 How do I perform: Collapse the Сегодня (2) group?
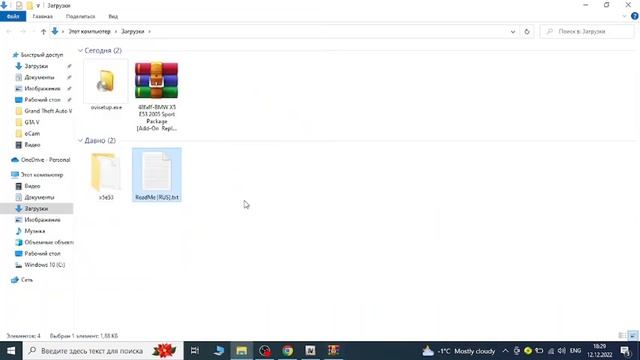[80, 51]
